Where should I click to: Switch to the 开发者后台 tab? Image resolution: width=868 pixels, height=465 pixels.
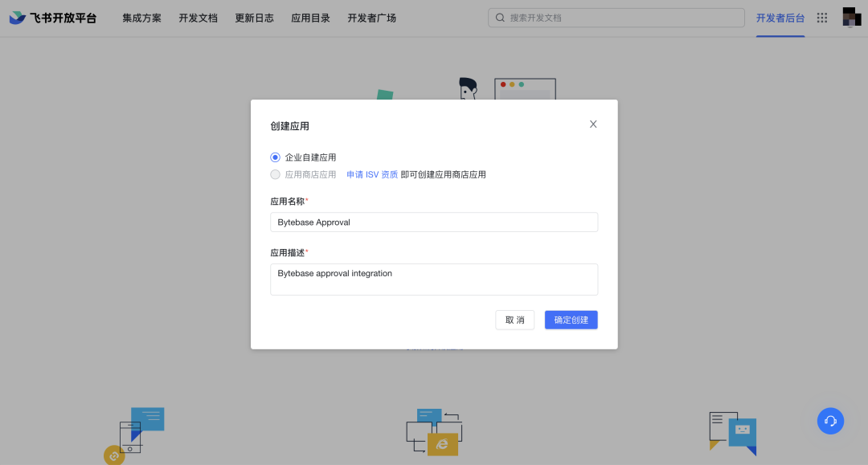780,18
